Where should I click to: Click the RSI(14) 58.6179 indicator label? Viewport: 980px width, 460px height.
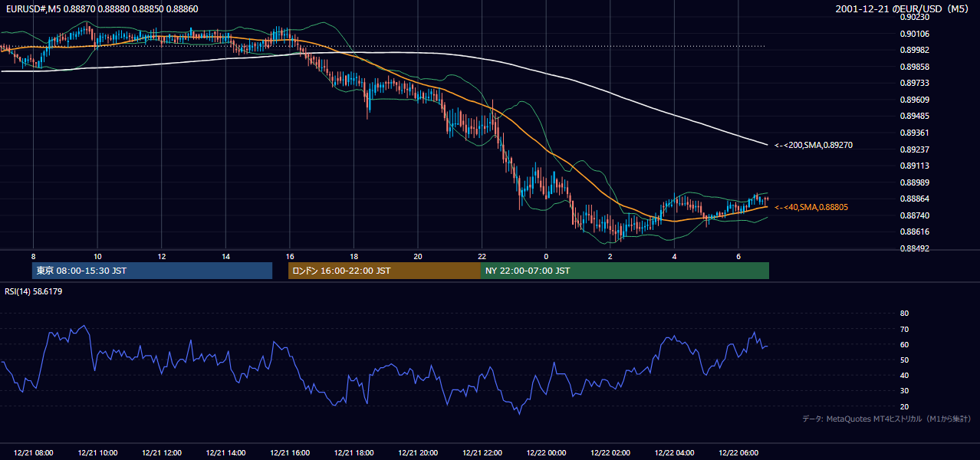click(34, 291)
